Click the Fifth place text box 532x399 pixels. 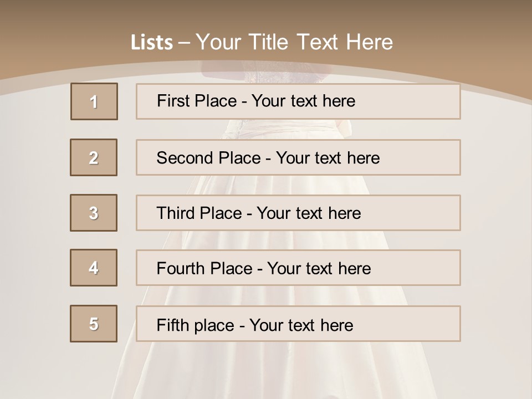298,324
